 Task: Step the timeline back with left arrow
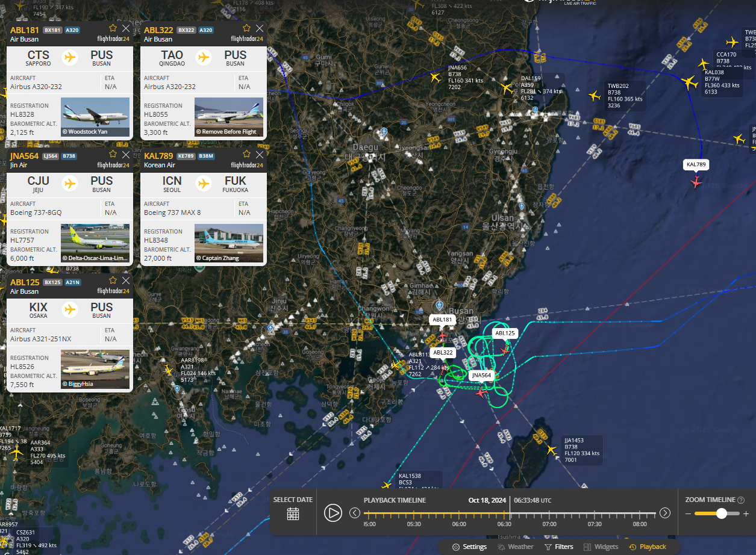(x=355, y=513)
